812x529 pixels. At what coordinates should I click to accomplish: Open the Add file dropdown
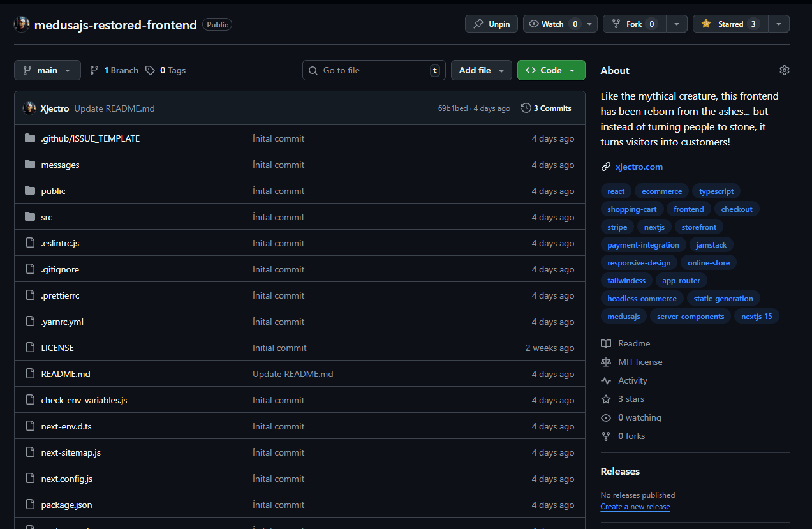pyautogui.click(x=482, y=70)
